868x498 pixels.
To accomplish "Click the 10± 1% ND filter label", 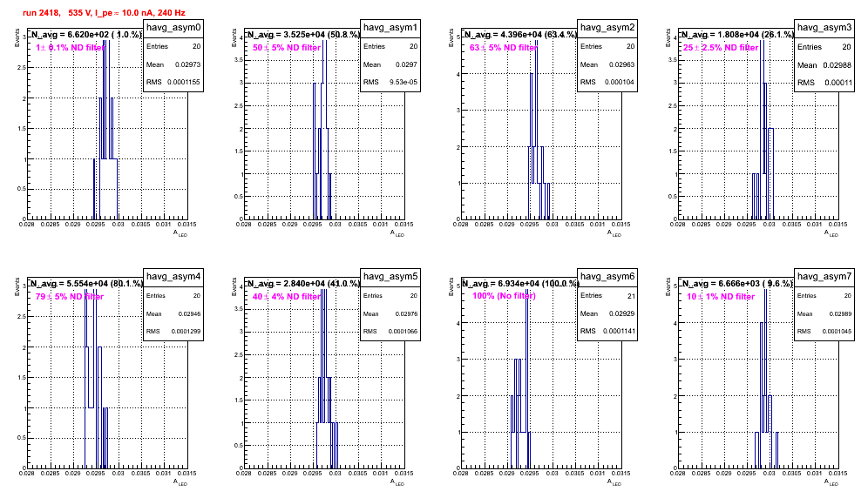I will pos(721,297).
